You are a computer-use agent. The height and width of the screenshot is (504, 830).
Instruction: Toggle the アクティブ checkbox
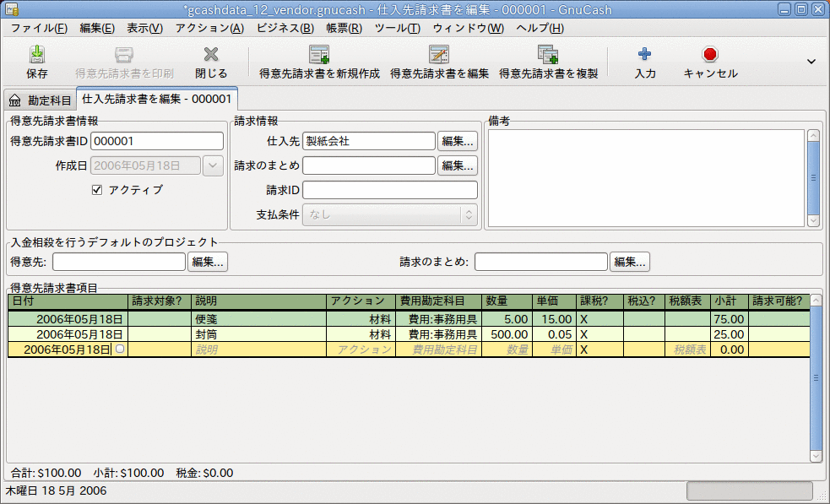(x=97, y=190)
